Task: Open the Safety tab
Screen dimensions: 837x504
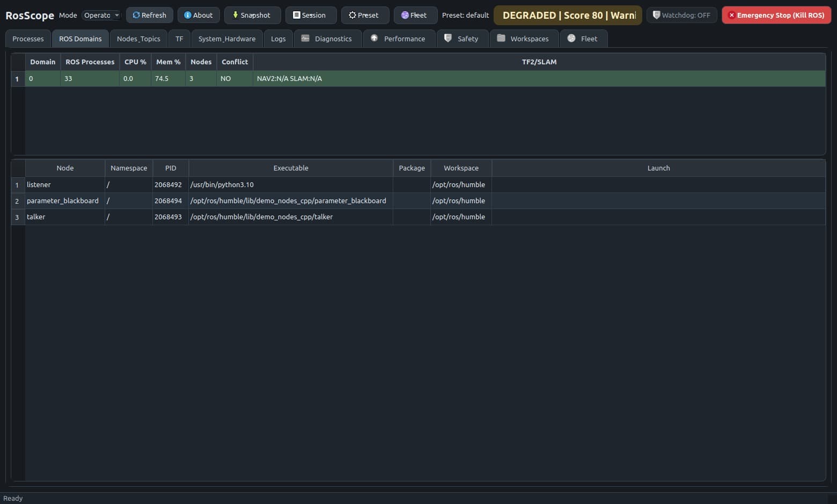Action: point(462,39)
